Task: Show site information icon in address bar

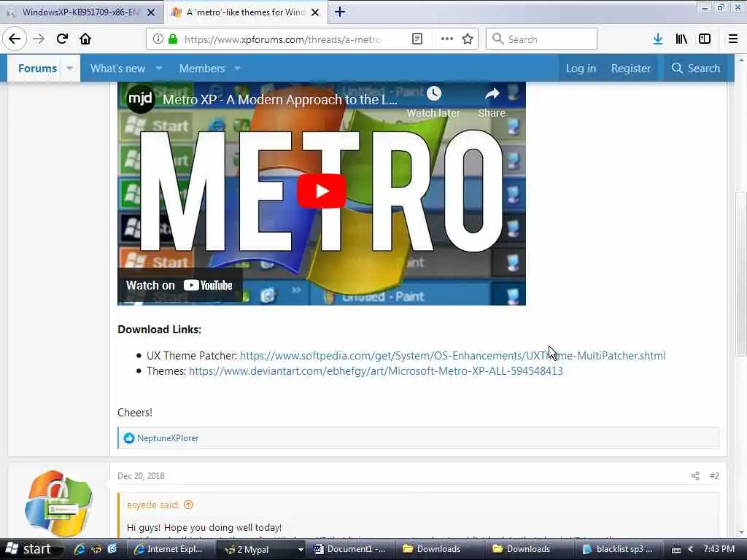Action: [158, 39]
